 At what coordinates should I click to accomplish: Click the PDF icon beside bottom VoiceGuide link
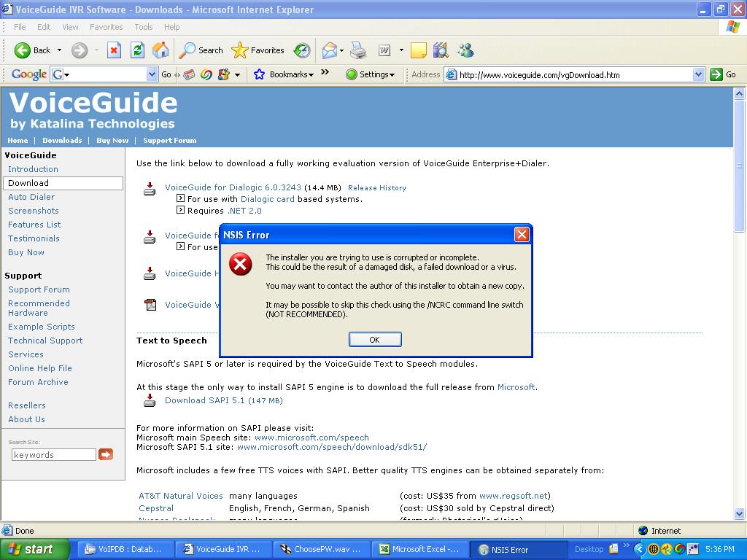tap(150, 305)
